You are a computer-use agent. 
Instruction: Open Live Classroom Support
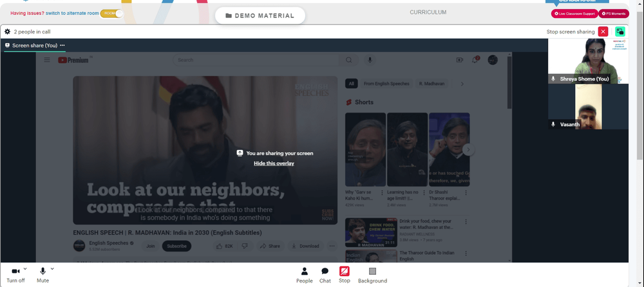(x=574, y=14)
